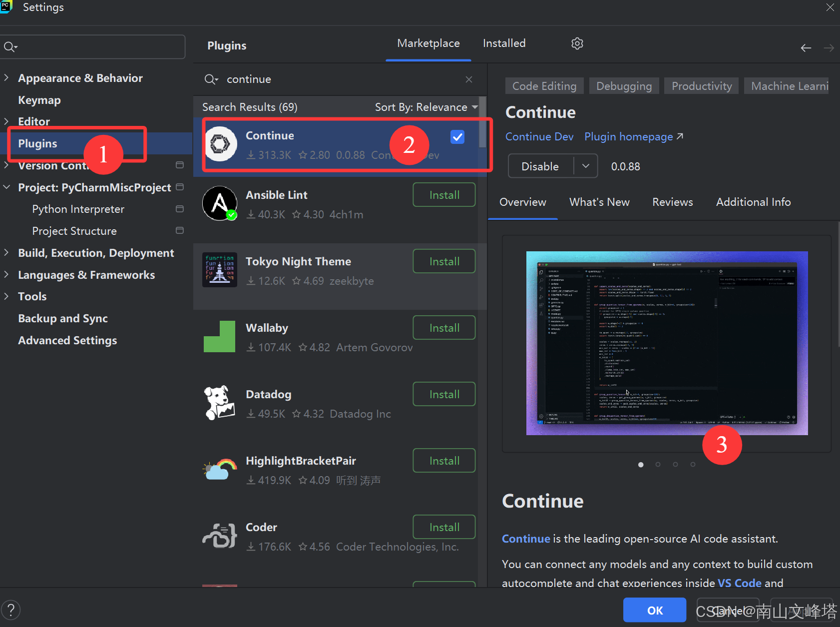Open the Continue Dev vendor link
The height and width of the screenshot is (627, 840).
(539, 137)
